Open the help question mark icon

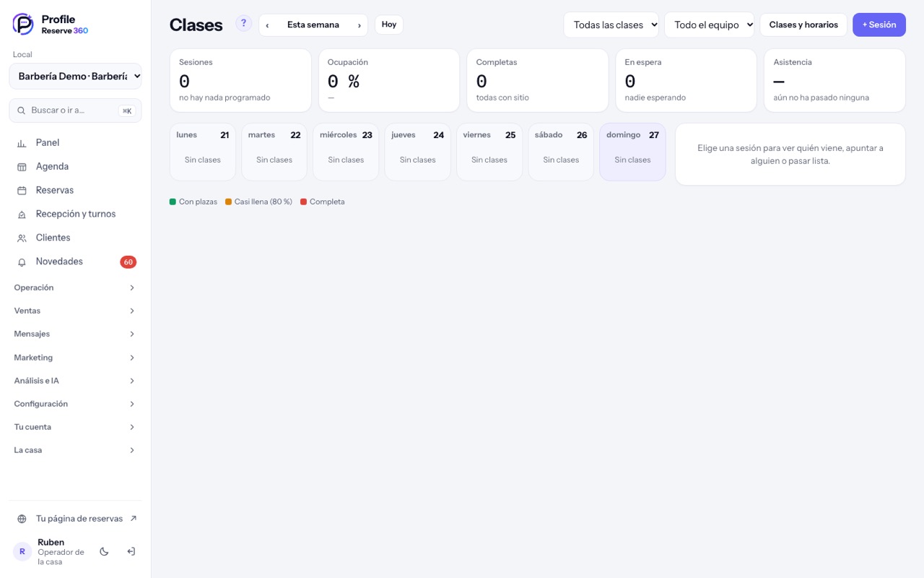coord(244,24)
